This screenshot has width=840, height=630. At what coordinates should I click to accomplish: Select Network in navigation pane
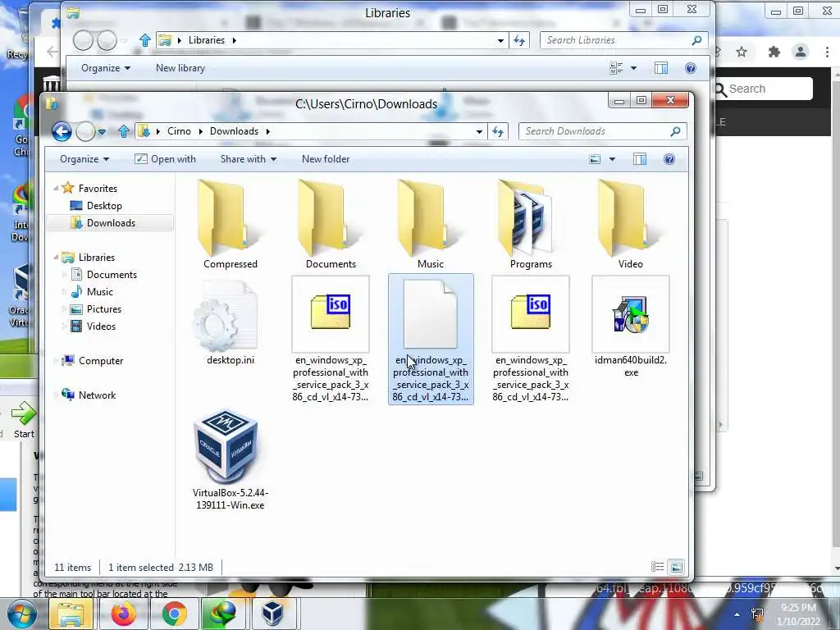[97, 395]
